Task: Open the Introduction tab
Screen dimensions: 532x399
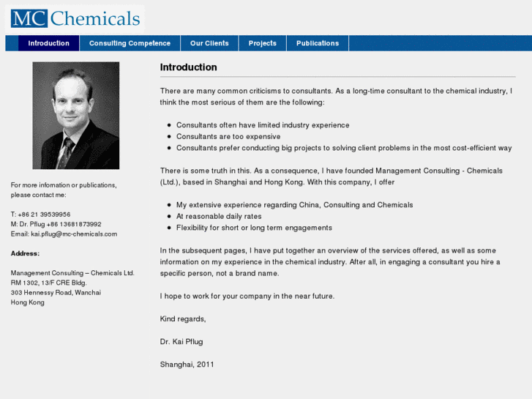Action: point(49,43)
